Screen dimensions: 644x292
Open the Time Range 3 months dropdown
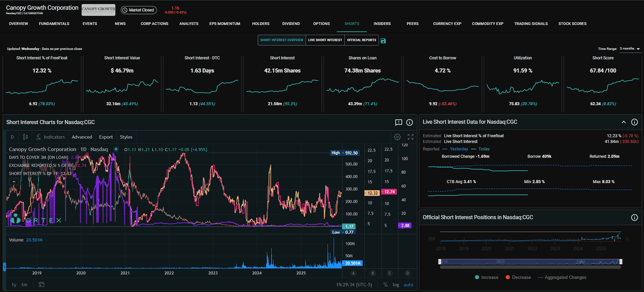(630, 49)
